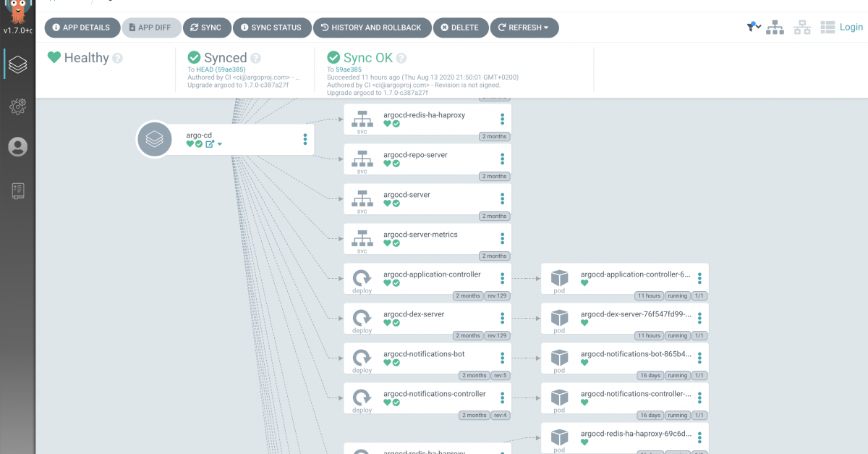This screenshot has height=454, width=868.
Task: Click the Argo octopus logo
Action: click(18, 11)
